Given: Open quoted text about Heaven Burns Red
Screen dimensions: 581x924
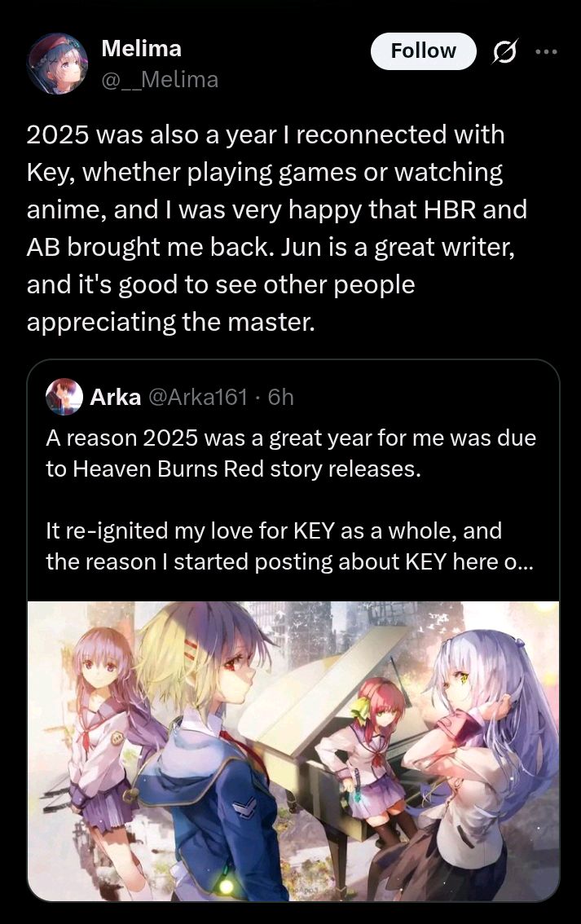Looking at the screenshot, I should click(291, 453).
